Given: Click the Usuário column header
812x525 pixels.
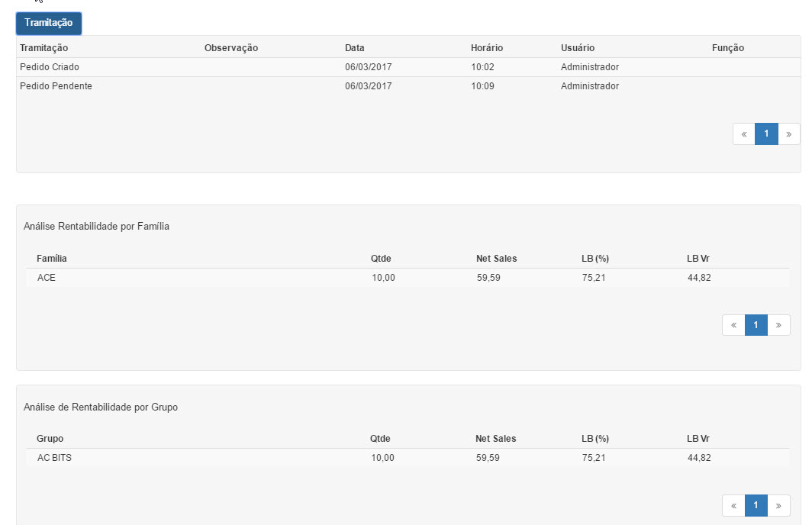Looking at the screenshot, I should pyautogui.click(x=578, y=47).
